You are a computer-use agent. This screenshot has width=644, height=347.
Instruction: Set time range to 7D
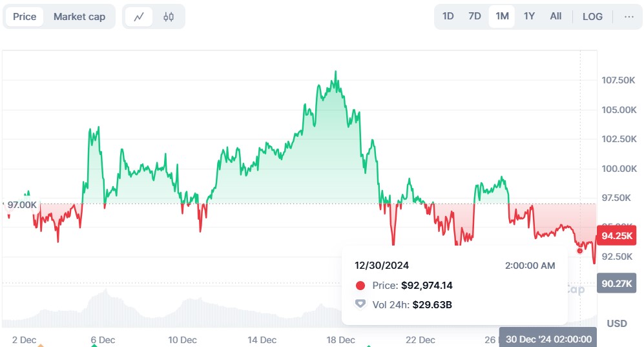coord(474,16)
